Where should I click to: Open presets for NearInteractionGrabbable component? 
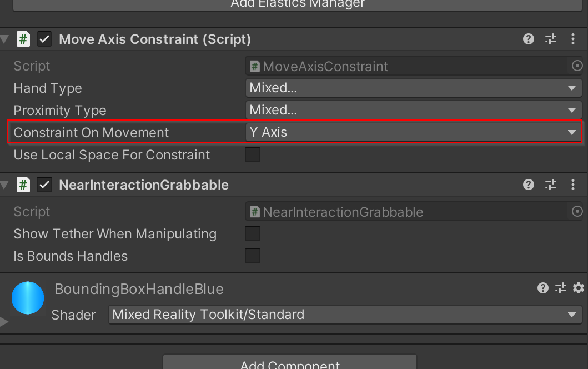[x=550, y=184]
